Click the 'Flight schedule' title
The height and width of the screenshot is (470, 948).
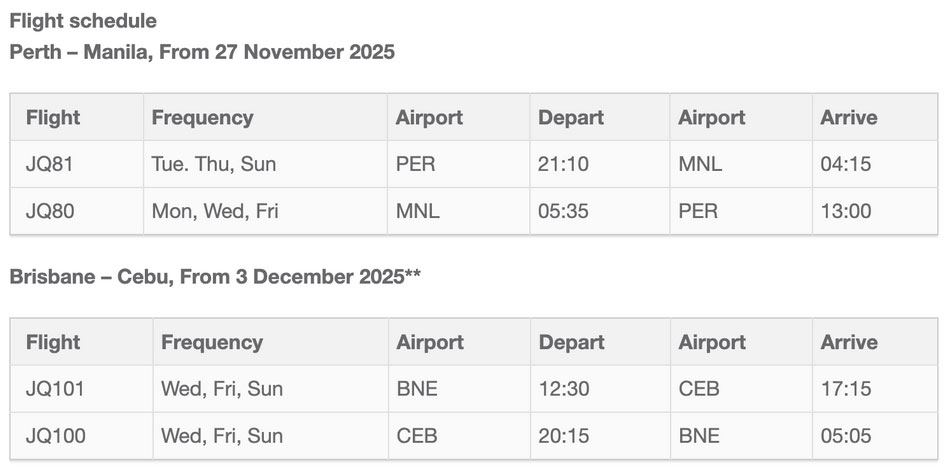pyautogui.click(x=83, y=21)
